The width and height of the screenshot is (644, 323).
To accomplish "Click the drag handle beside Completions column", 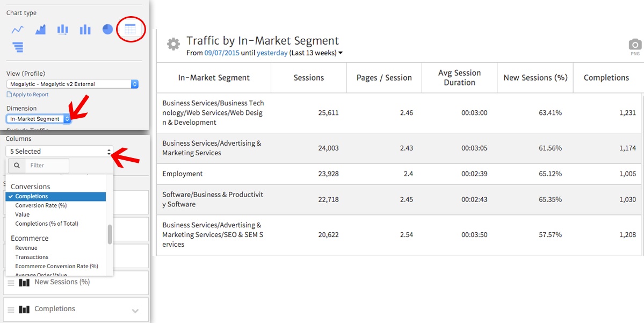I will click(11, 310).
